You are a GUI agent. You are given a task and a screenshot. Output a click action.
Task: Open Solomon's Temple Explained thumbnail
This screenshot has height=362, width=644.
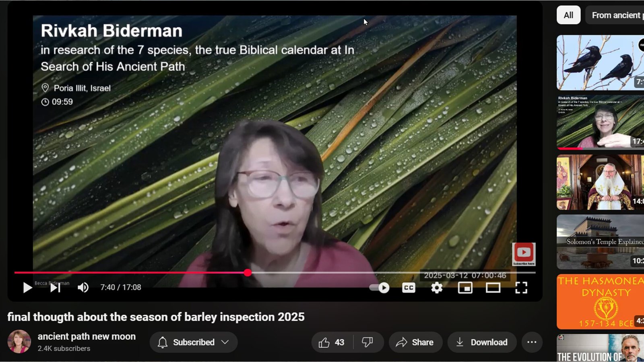pos(600,242)
